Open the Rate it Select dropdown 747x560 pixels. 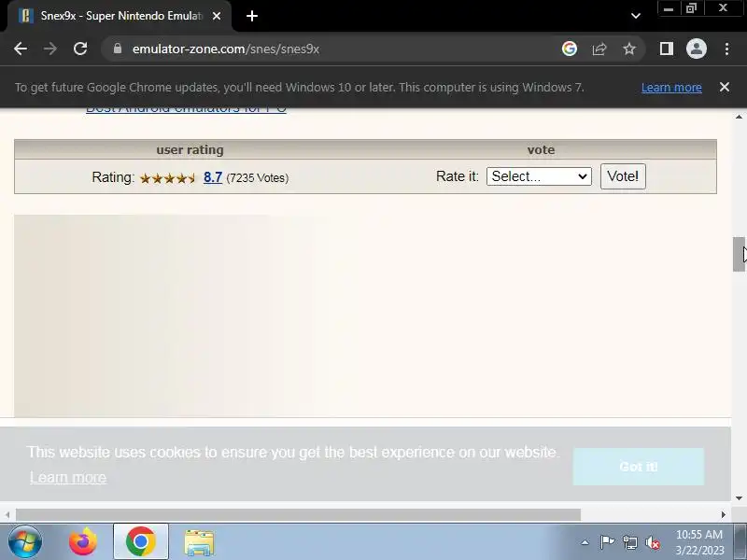(x=539, y=176)
